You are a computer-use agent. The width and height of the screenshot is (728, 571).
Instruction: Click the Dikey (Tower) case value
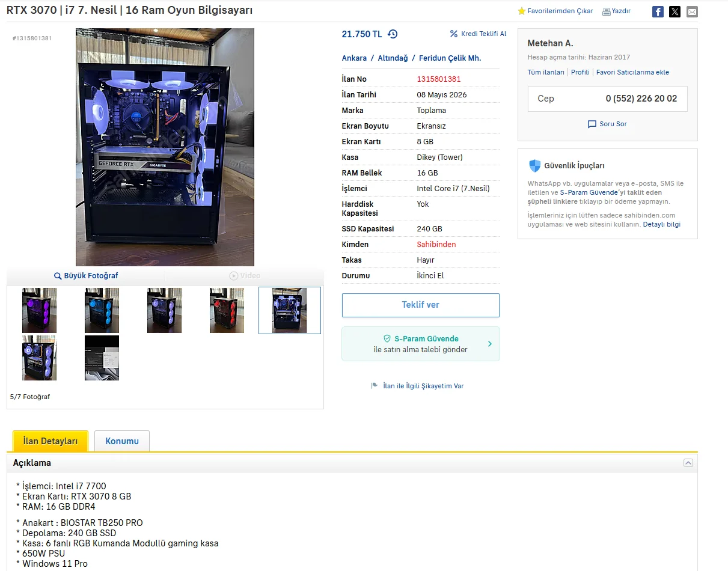pyautogui.click(x=440, y=157)
